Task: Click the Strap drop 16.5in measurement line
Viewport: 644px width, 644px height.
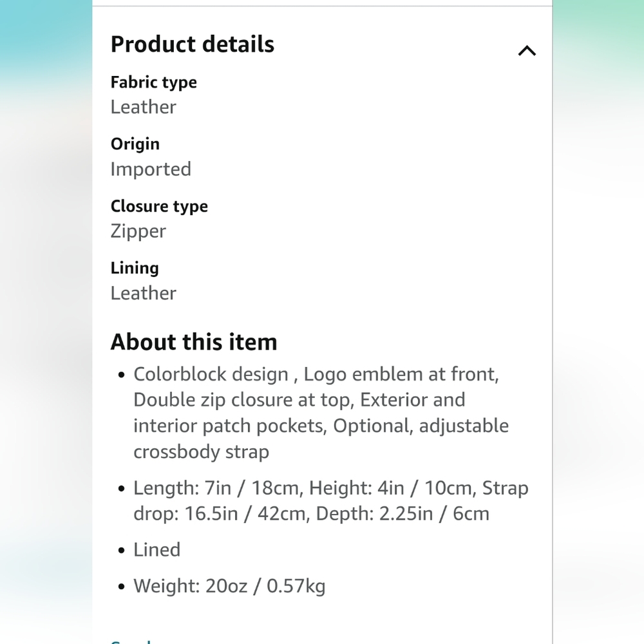Action: 311,514
